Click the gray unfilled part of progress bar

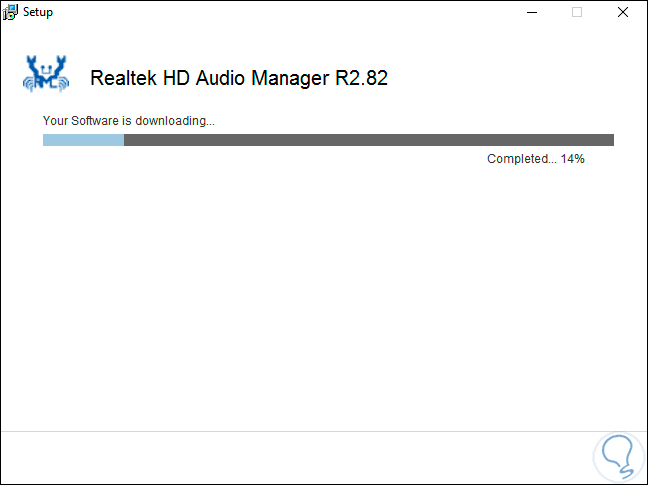[368, 140]
